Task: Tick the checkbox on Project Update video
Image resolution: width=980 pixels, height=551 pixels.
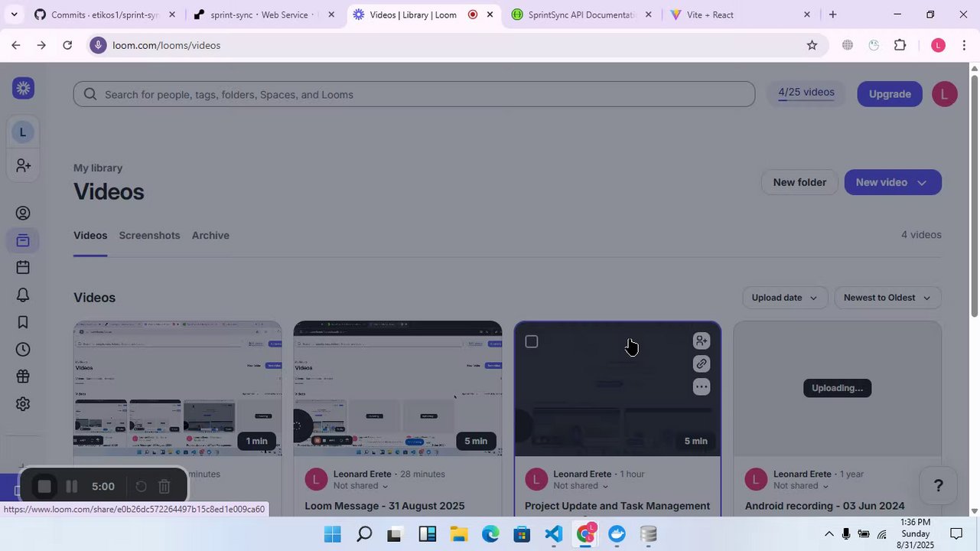Action: coord(532,342)
